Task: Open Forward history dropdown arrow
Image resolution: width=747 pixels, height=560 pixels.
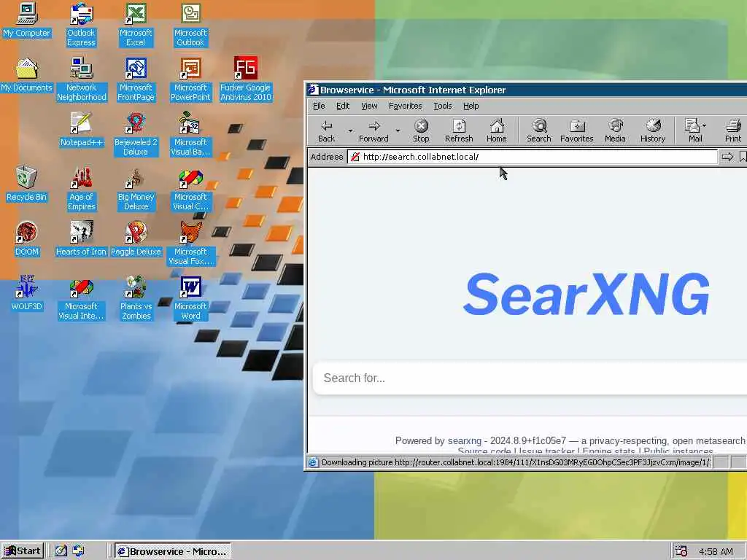Action: pos(398,131)
